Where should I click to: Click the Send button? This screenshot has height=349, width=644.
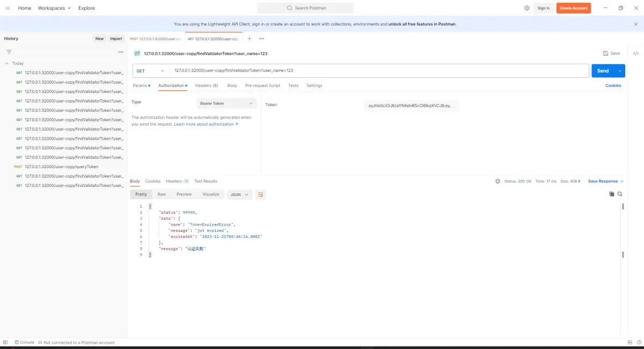click(603, 71)
